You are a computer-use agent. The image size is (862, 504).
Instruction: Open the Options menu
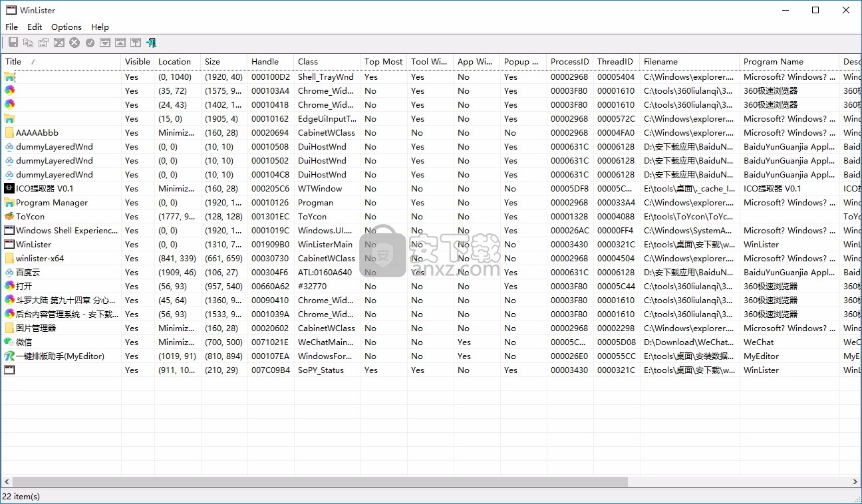(67, 27)
